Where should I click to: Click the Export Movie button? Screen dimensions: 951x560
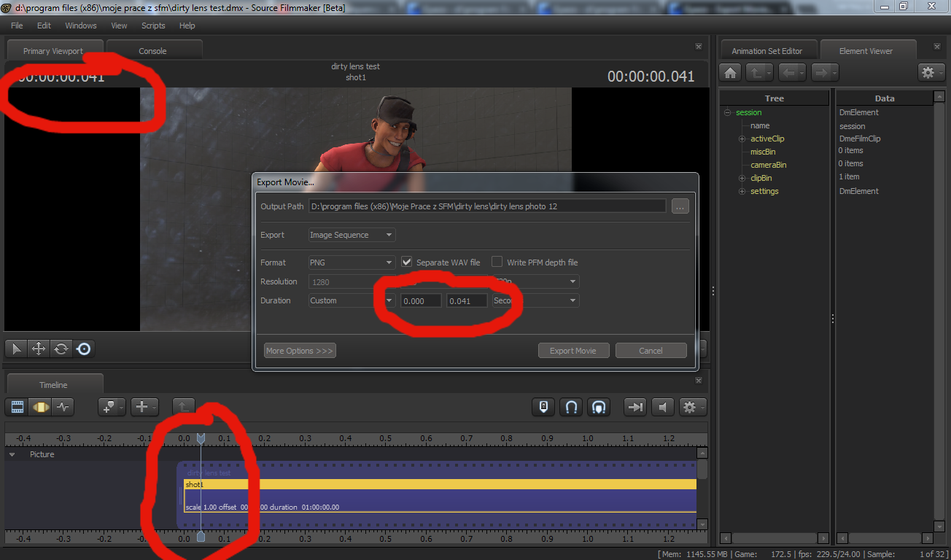(573, 351)
